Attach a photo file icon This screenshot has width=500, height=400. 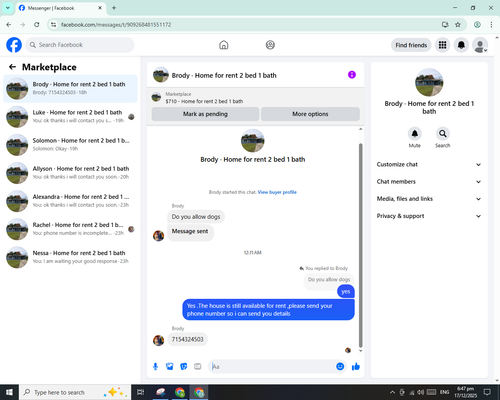pos(170,367)
